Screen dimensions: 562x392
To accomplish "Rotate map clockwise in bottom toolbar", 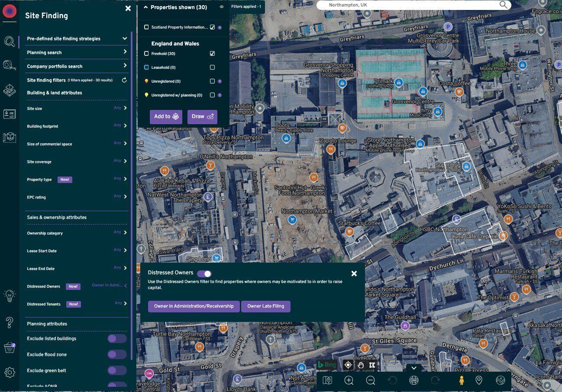I will tap(435, 380).
